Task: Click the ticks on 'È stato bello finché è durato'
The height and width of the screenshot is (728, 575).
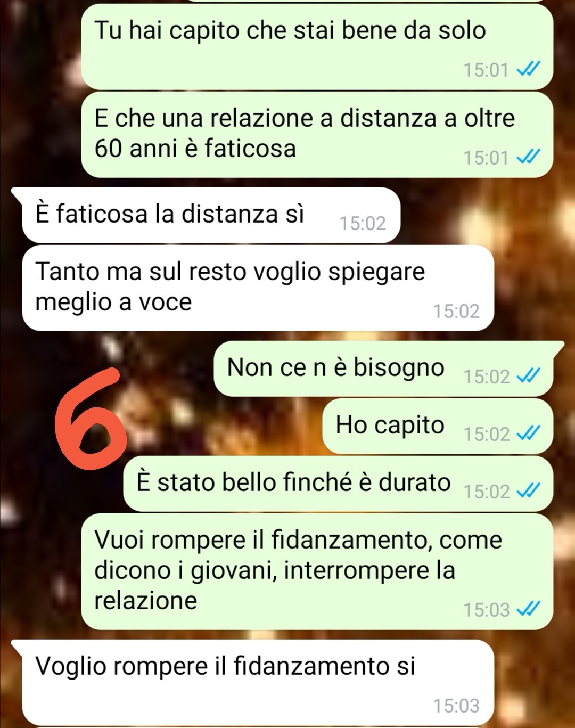Action: (x=529, y=490)
